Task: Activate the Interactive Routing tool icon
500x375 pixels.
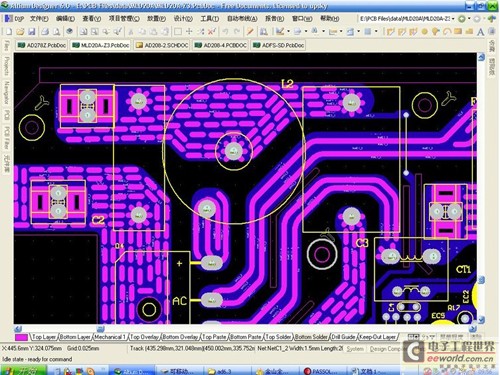Action: point(390,32)
